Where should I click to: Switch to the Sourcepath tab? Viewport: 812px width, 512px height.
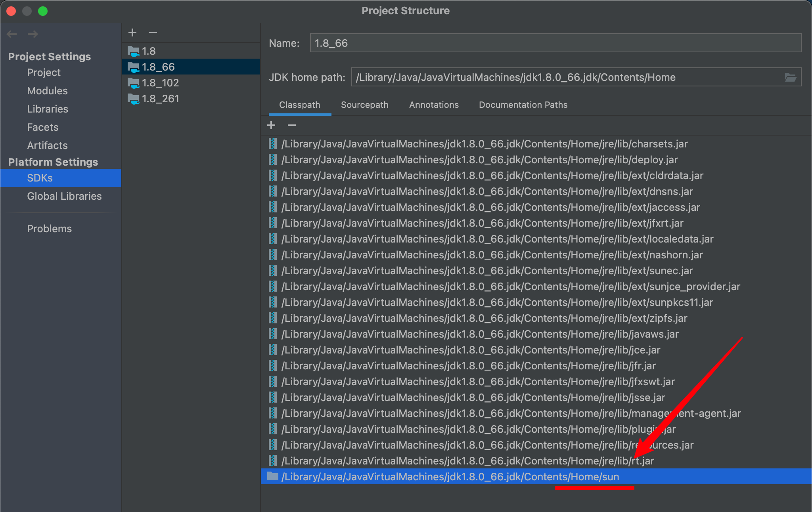click(364, 105)
